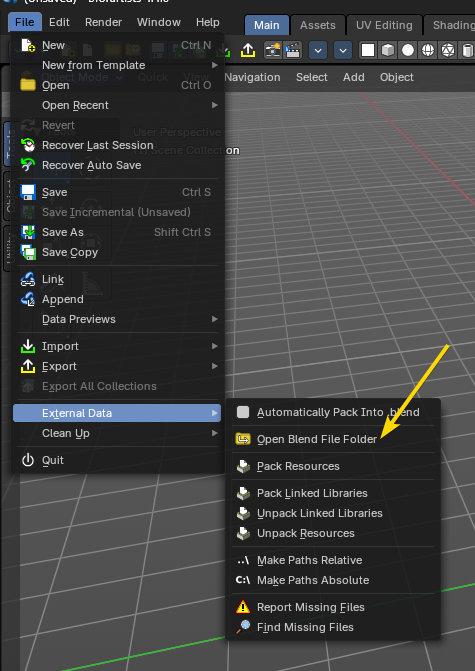Open the Select viewport menu
This screenshot has height=671, width=475.
[312, 77]
